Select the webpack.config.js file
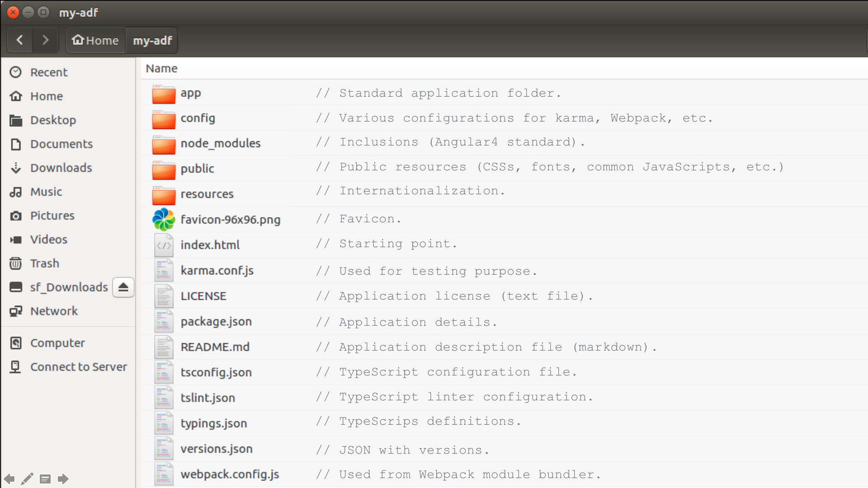 pos(230,474)
